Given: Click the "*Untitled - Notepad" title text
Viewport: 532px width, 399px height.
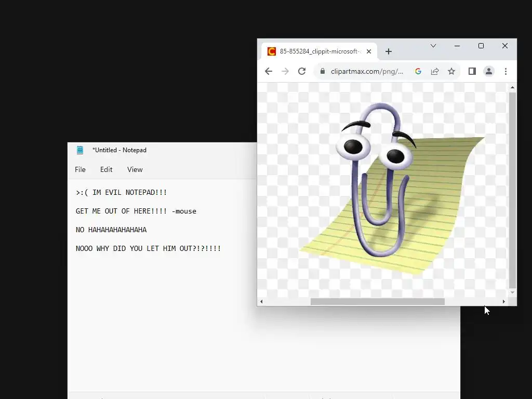Looking at the screenshot, I should tap(119, 150).
